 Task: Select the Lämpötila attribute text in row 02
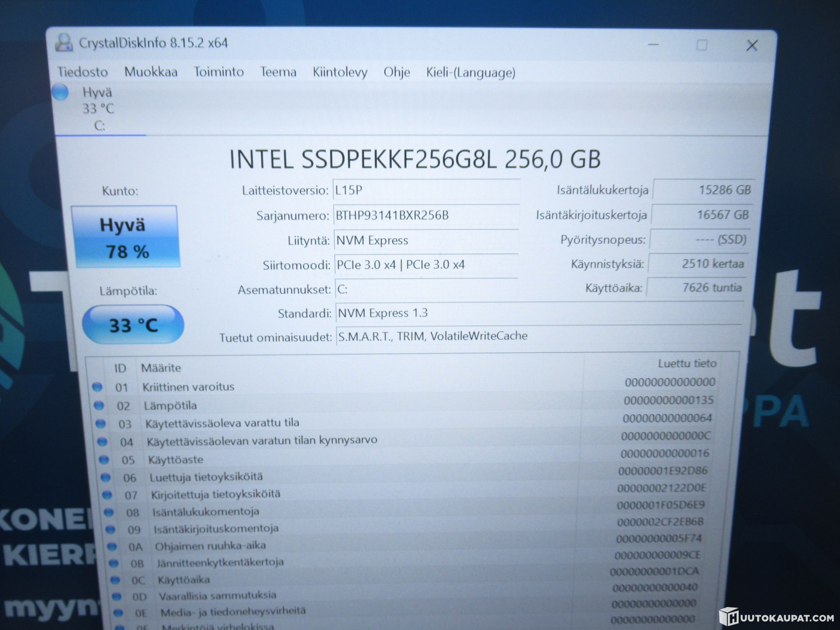(x=170, y=406)
